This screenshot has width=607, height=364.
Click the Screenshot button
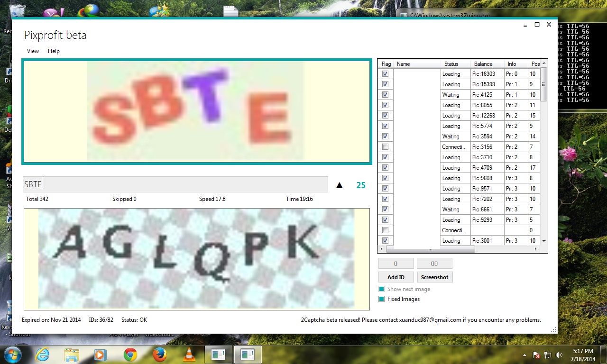coord(435,277)
